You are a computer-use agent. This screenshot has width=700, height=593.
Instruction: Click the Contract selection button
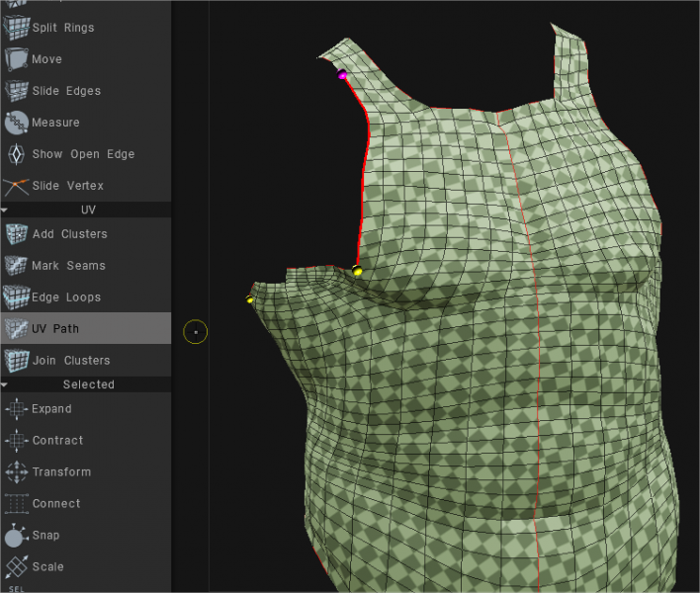coord(16,441)
